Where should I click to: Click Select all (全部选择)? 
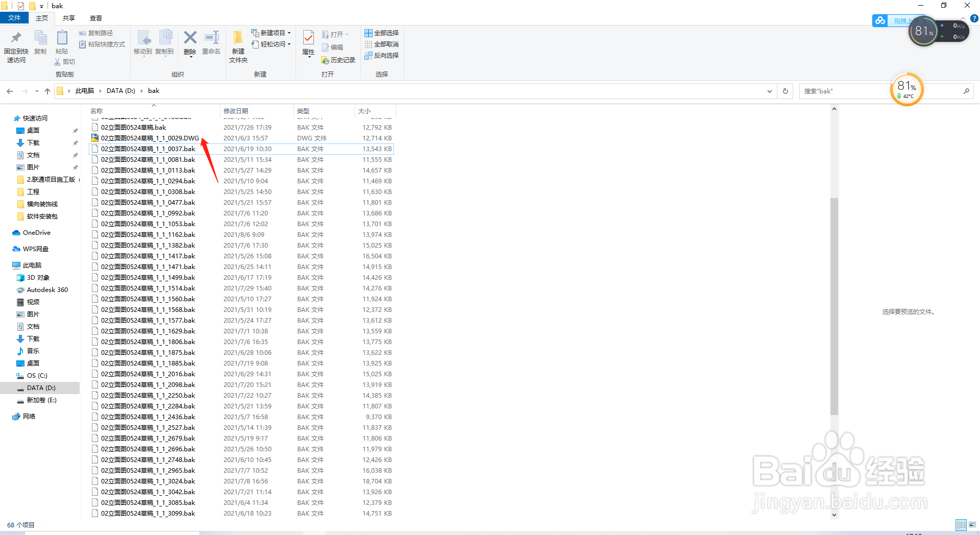[382, 33]
